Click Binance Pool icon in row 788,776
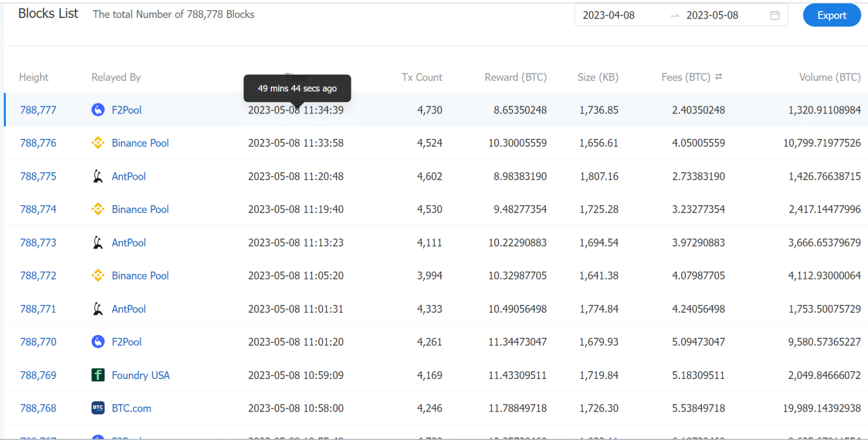Image resolution: width=868 pixels, height=440 pixels. click(98, 143)
